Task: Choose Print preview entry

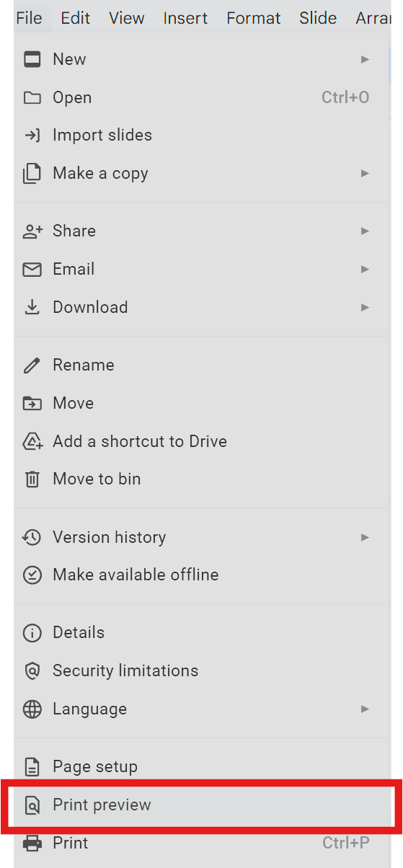Action: [202, 805]
